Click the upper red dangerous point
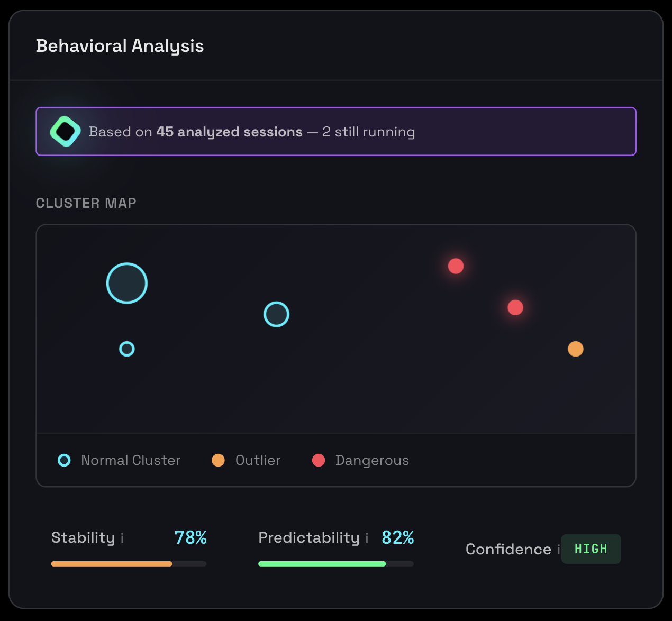 (x=455, y=266)
